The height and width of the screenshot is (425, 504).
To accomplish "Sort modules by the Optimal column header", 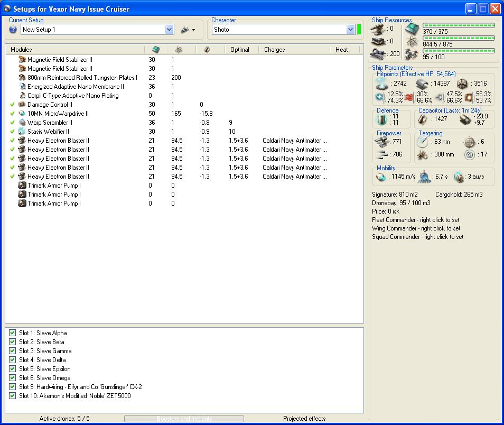I will coord(240,50).
